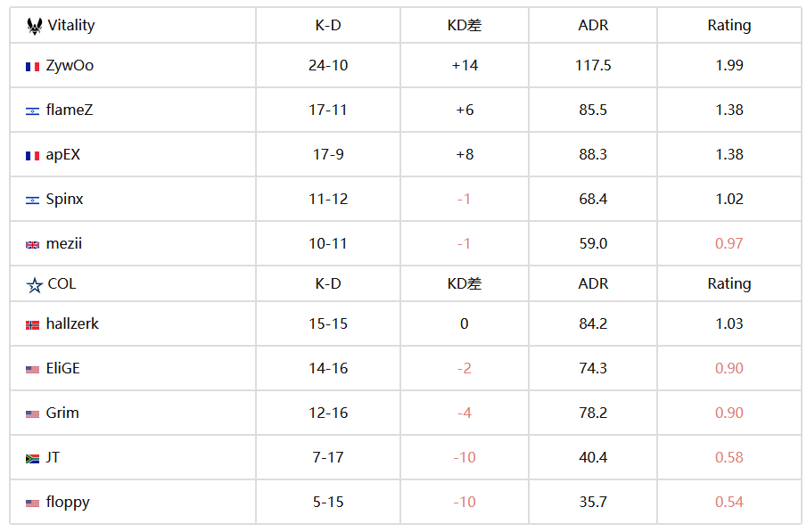Click hallzerk's 15-15 K-D cell
The width and height of the screenshot is (807, 532).
[x=328, y=323]
